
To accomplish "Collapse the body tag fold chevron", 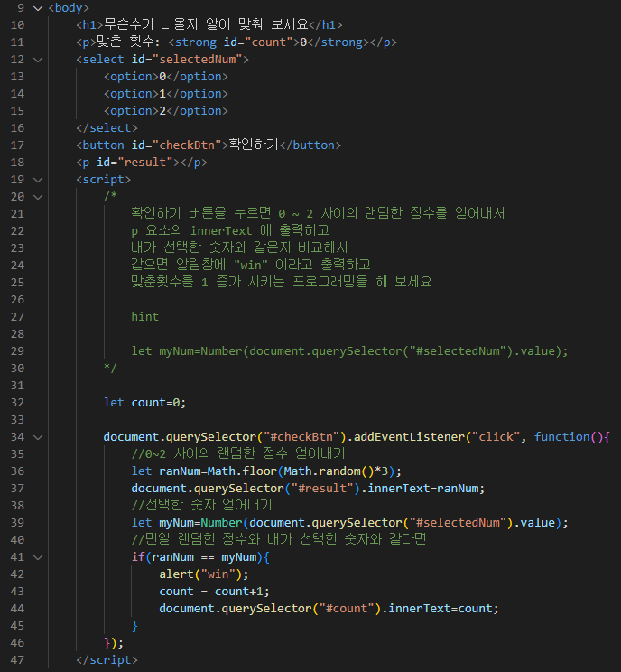I will click(38, 8).
